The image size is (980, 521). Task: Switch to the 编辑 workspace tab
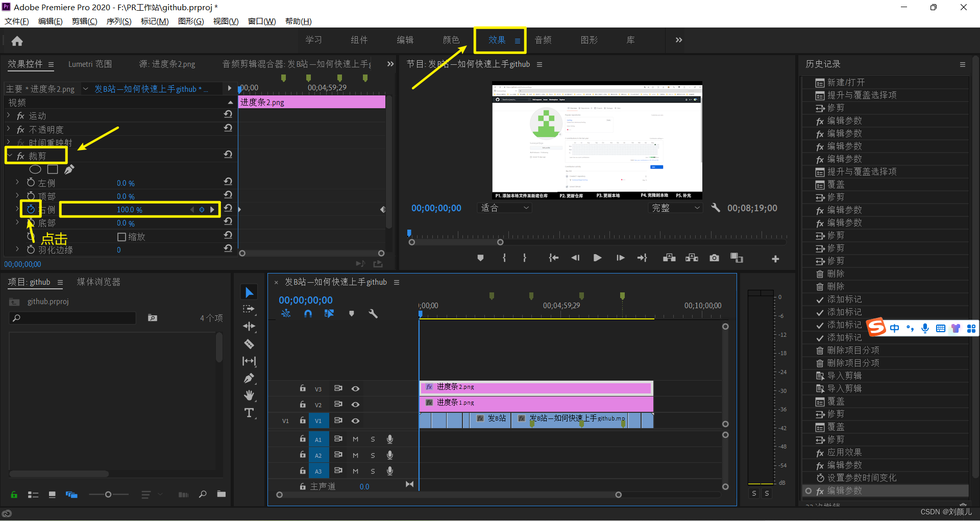[405, 40]
